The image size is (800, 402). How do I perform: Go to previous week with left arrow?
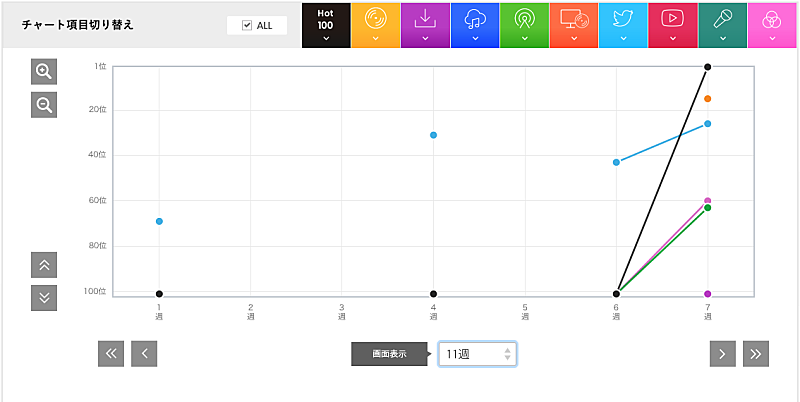(x=144, y=354)
